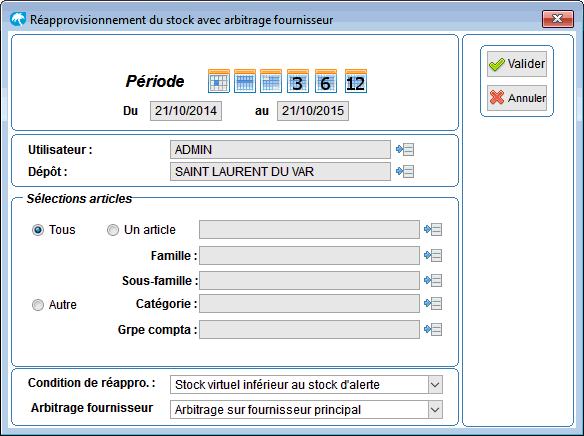
Task: Open the Catégorie lookup list icon
Action: click(433, 303)
